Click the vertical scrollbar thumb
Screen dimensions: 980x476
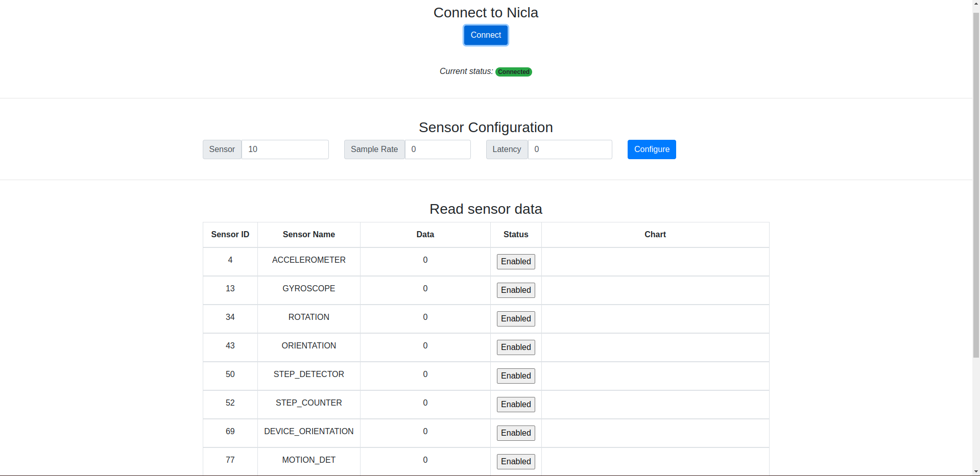point(976,184)
